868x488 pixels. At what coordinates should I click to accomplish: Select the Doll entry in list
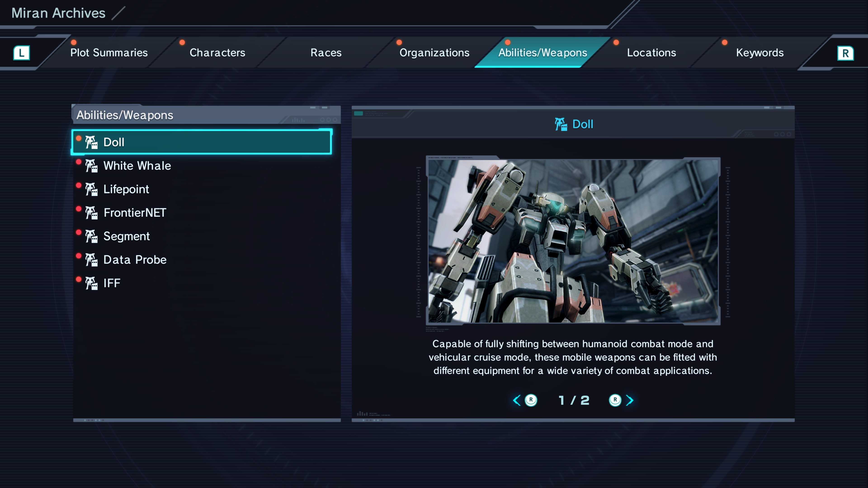point(201,142)
